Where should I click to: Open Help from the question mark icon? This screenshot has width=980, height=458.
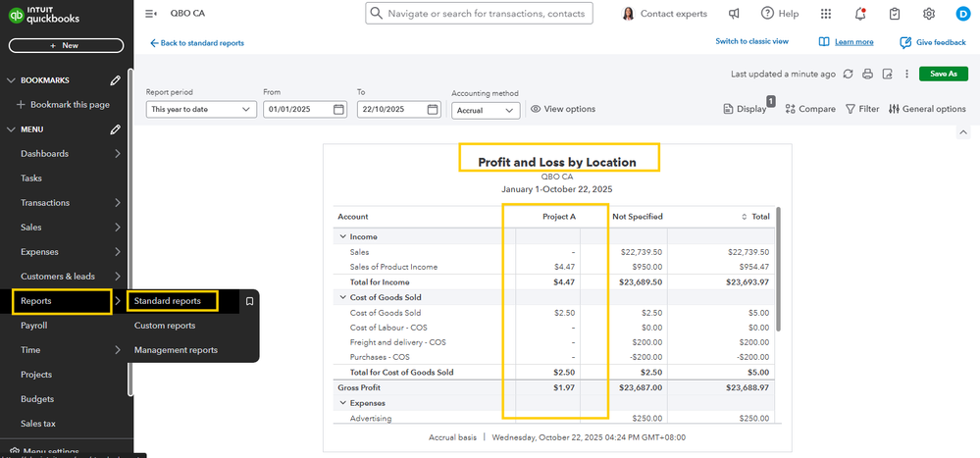(767, 13)
